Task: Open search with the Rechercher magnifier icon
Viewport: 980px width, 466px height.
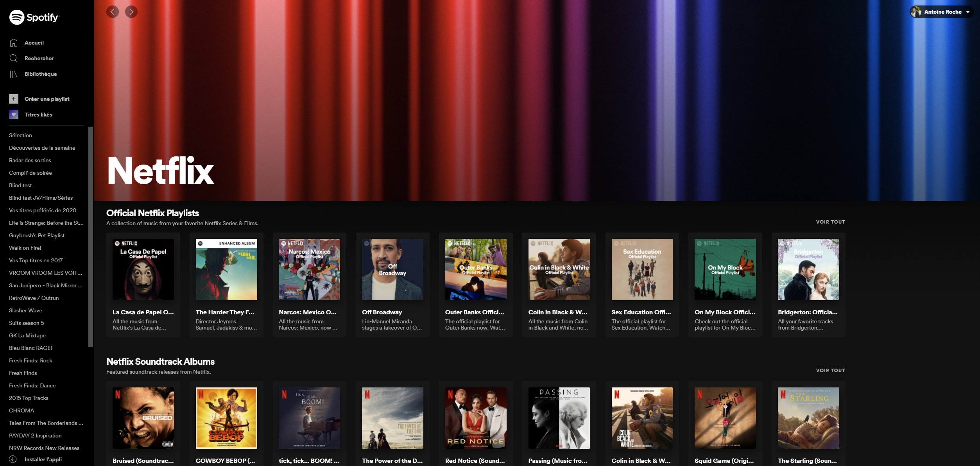Action: [x=14, y=58]
